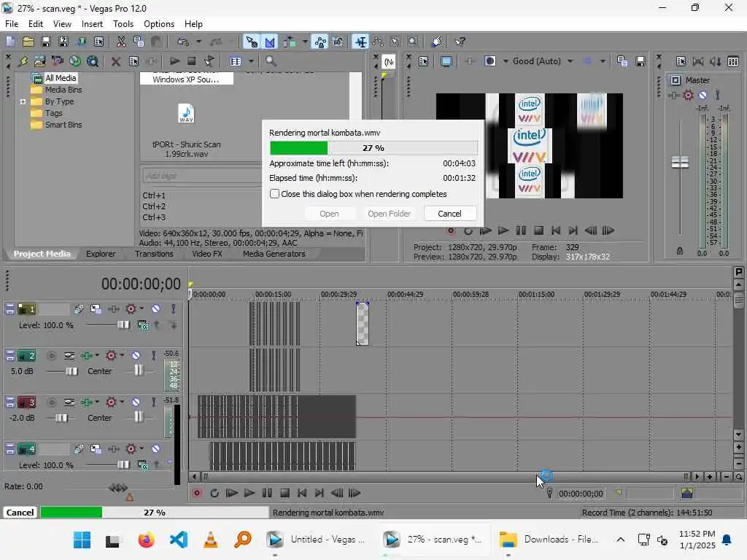Click the Master fader handle

(x=680, y=163)
